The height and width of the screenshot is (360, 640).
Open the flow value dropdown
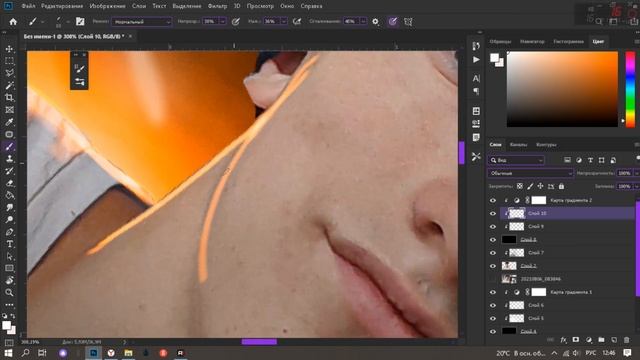pos(284,22)
